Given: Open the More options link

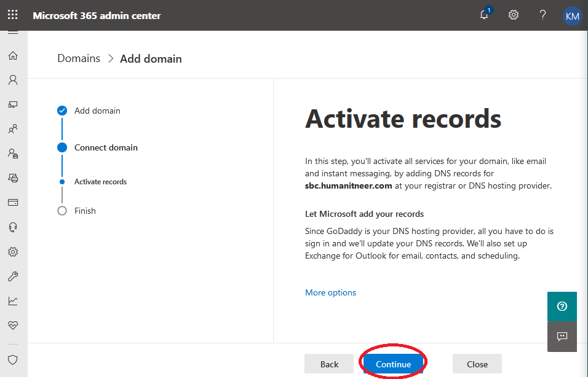Looking at the screenshot, I should [330, 292].
